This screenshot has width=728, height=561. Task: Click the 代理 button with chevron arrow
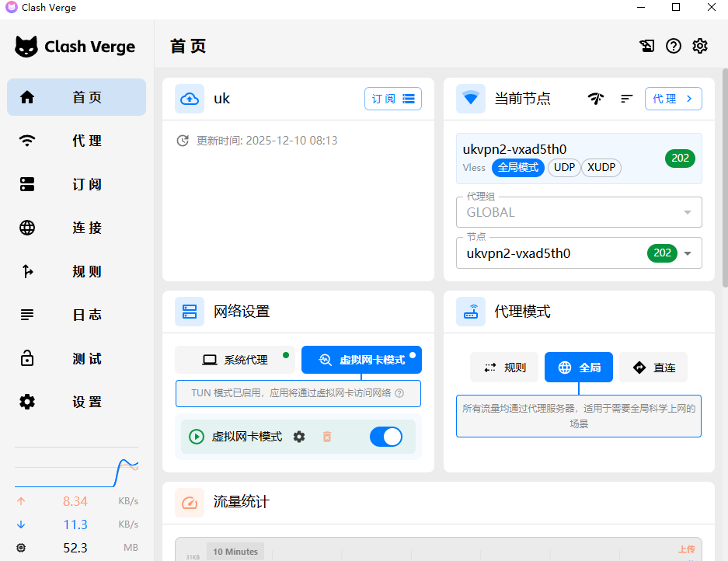pyautogui.click(x=673, y=99)
